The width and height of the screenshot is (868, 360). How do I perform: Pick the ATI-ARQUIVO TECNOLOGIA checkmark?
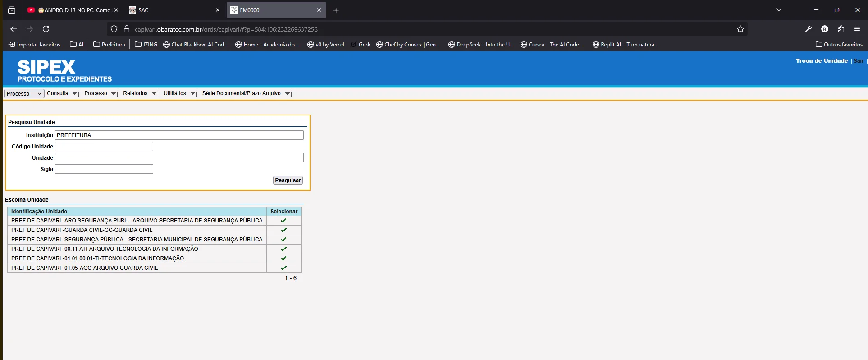tap(283, 249)
